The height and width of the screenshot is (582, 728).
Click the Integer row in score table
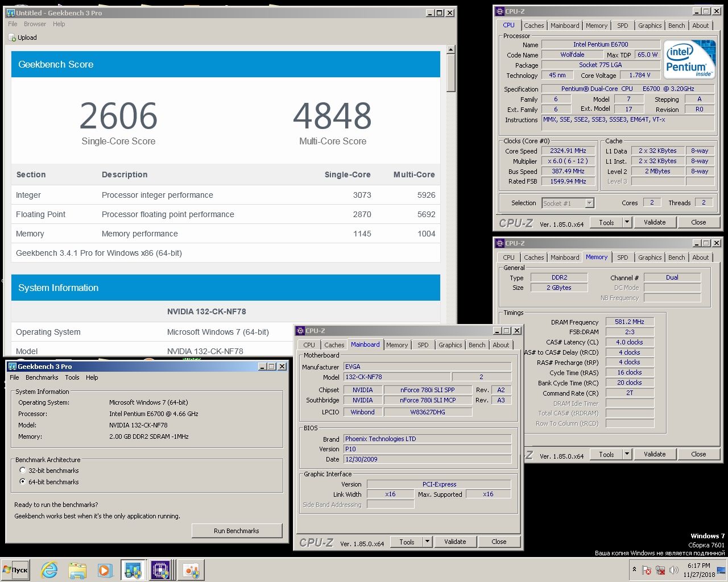[226, 195]
